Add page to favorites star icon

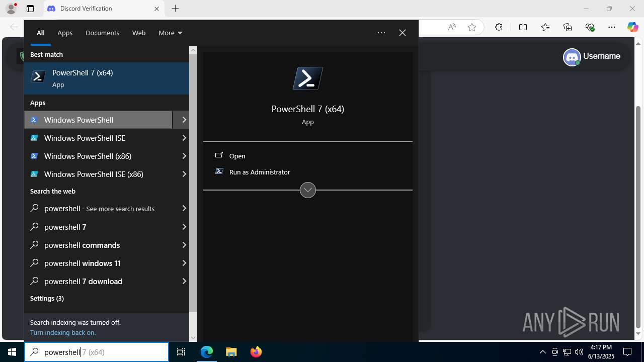(x=472, y=27)
